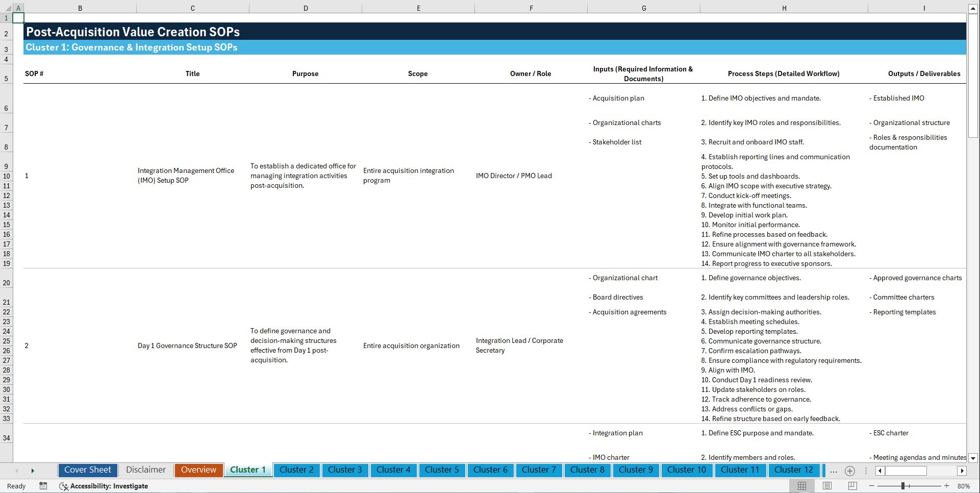Switch to the Cluster 5 tab
The image size is (980, 493).
coord(442,470)
